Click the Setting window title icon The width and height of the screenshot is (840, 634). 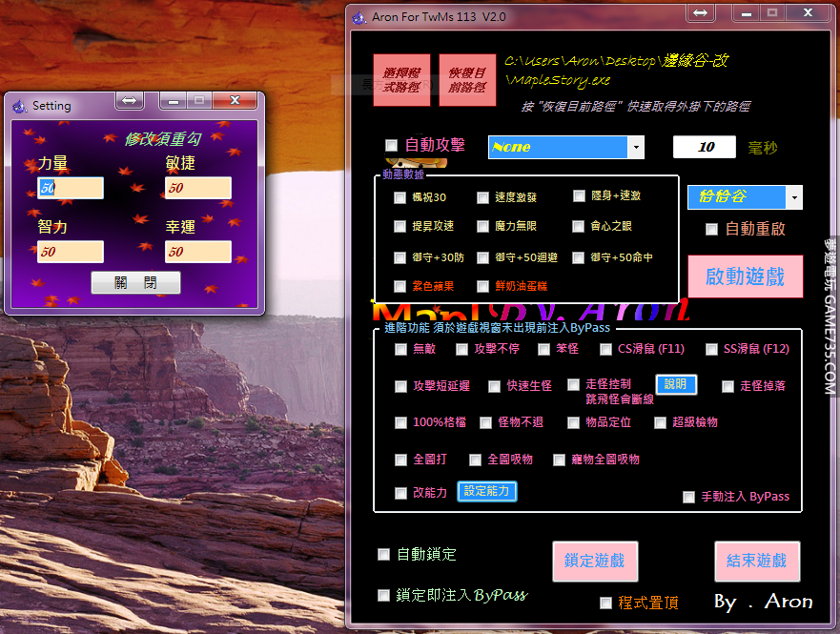click(20, 106)
